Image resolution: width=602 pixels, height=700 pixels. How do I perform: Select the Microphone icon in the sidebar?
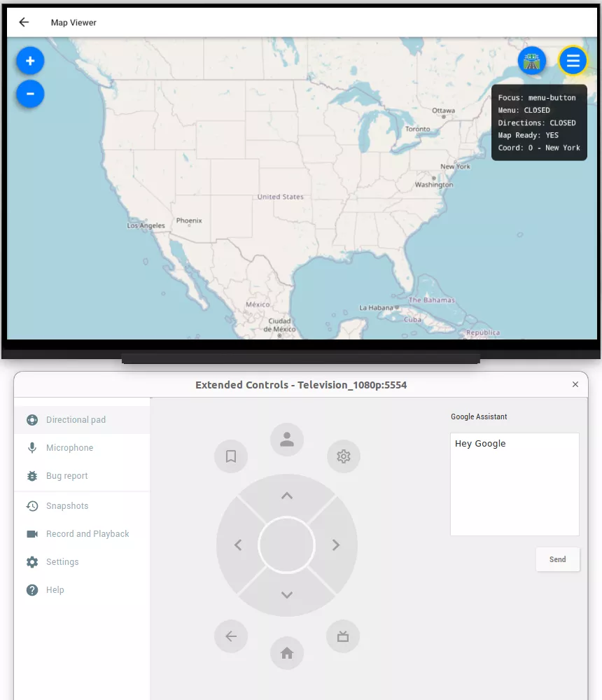31,447
